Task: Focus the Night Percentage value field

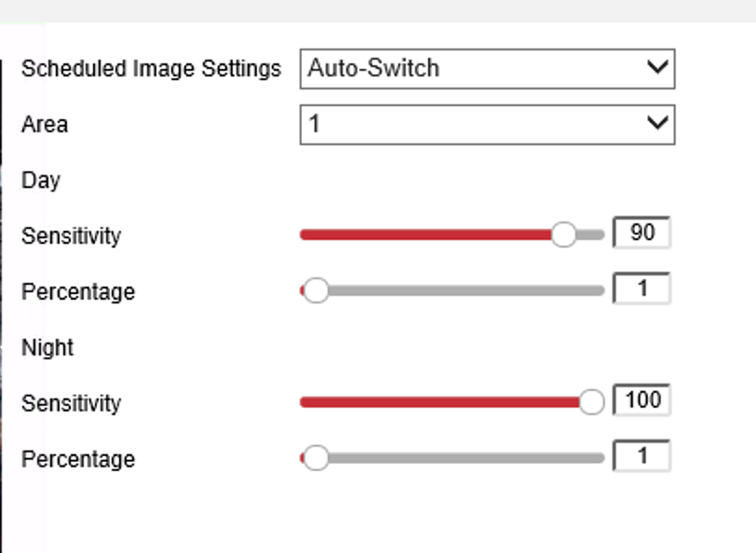Action: (641, 456)
